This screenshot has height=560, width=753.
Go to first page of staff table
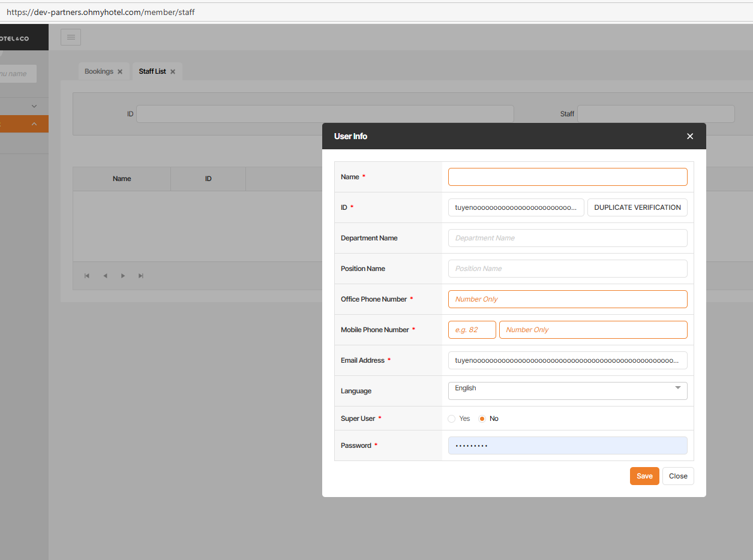tap(87, 276)
